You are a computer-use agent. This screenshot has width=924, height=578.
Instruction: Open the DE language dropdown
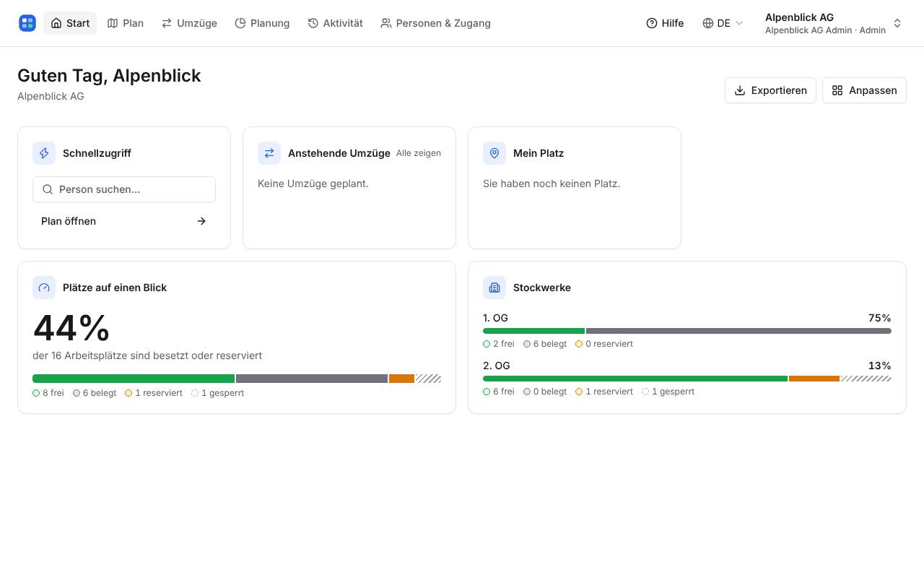click(x=723, y=23)
